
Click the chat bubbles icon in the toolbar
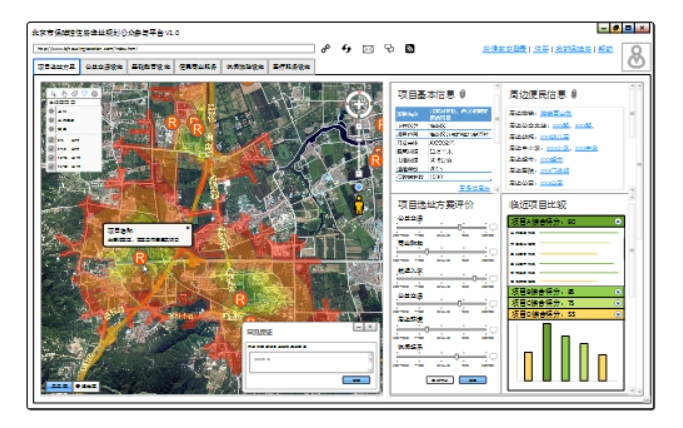(389, 48)
